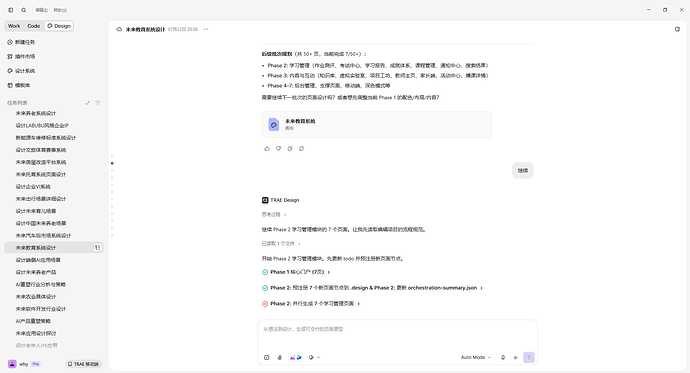Screen dimensions: 690x373
Task: Expand the 思考过程 thinking section
Action: click(274, 215)
